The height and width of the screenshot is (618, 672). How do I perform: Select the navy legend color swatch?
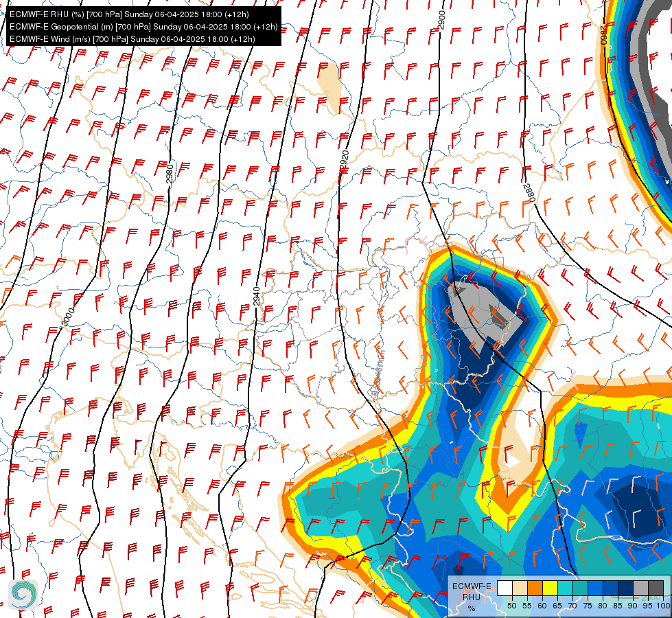[x=625, y=588]
